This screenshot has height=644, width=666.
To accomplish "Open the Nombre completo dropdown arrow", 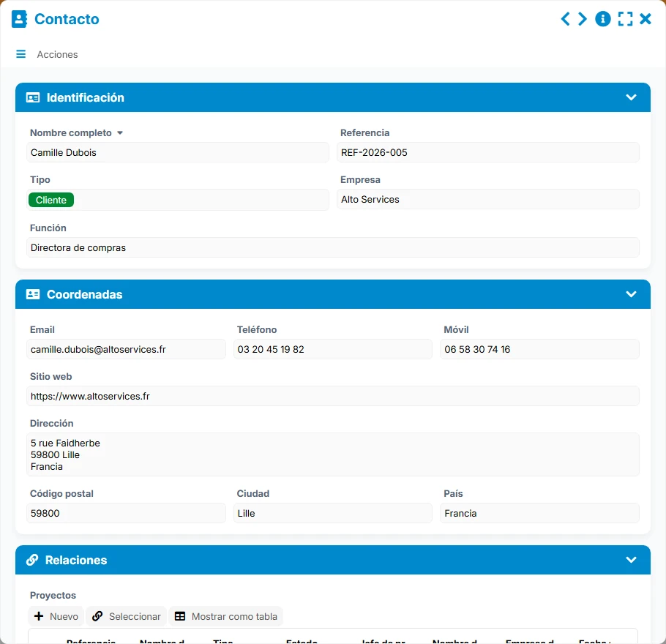I will (120, 133).
